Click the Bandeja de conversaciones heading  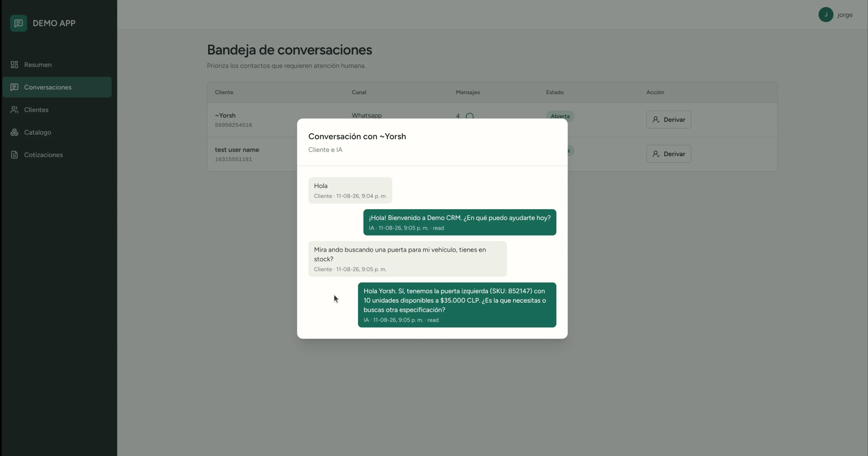click(x=289, y=50)
